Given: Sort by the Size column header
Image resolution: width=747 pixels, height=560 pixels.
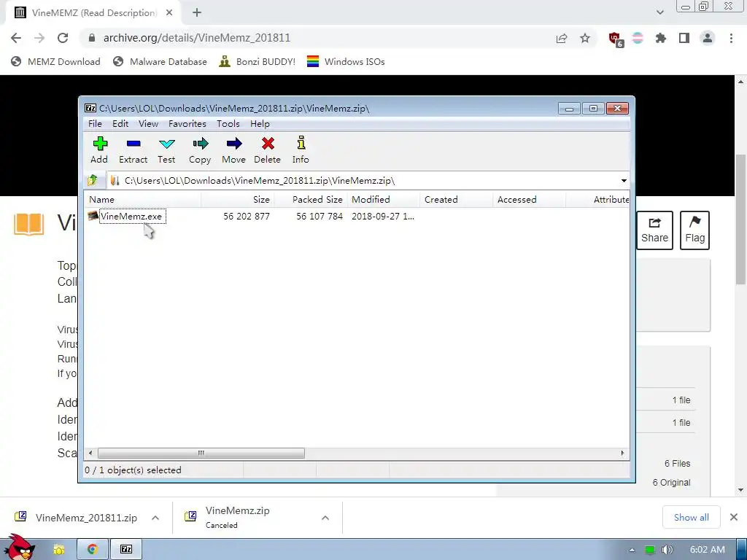Looking at the screenshot, I should pyautogui.click(x=238, y=200).
